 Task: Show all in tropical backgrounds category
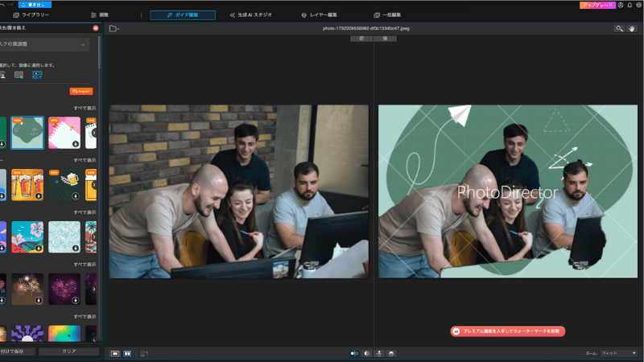coord(85,212)
